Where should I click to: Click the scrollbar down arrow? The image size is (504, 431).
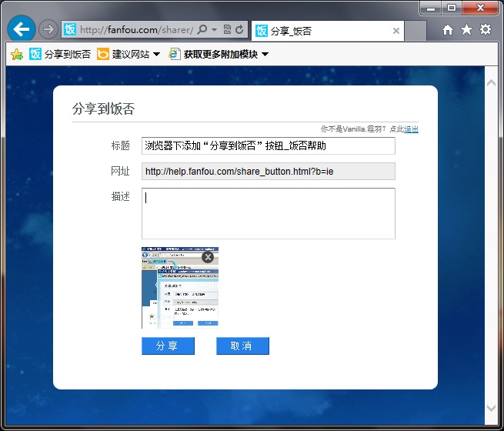pyautogui.click(x=491, y=408)
